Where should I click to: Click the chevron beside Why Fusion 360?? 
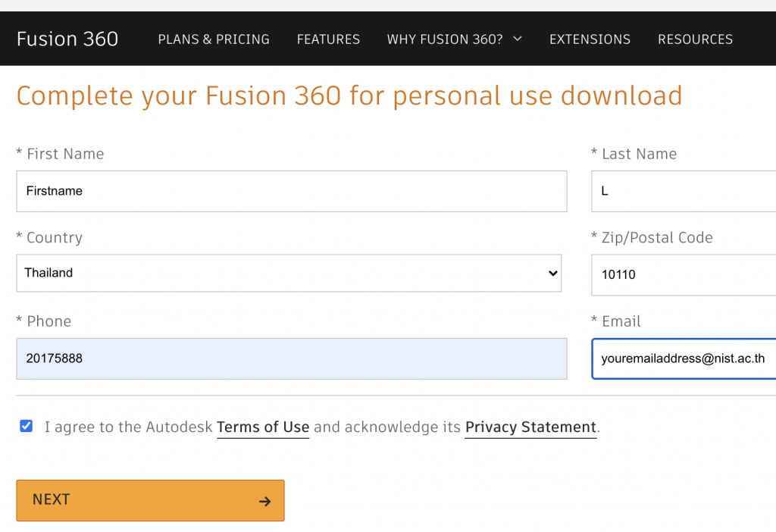pyautogui.click(x=518, y=39)
